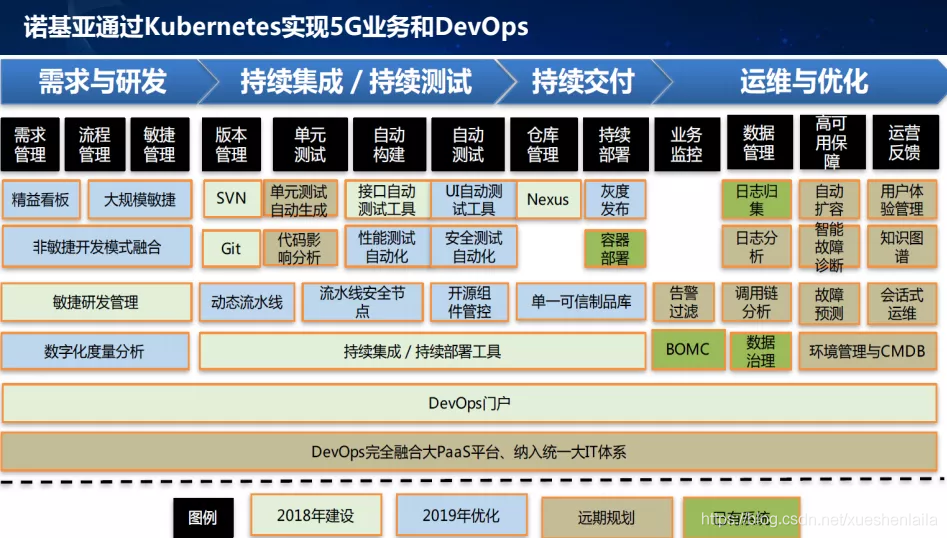Select the Nexus box
The width and height of the screenshot is (947, 538).
(548, 199)
